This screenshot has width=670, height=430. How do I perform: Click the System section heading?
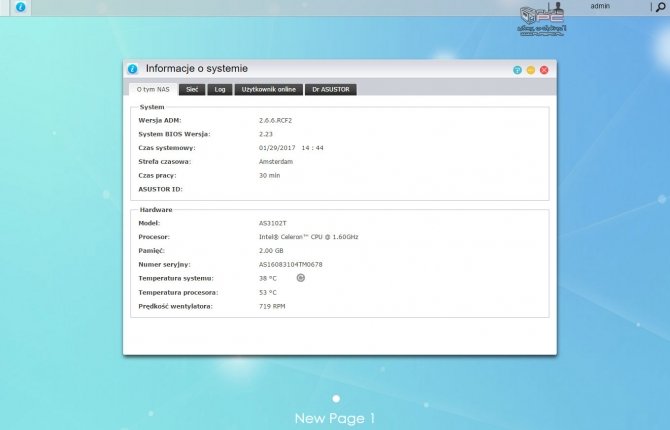pyautogui.click(x=152, y=107)
